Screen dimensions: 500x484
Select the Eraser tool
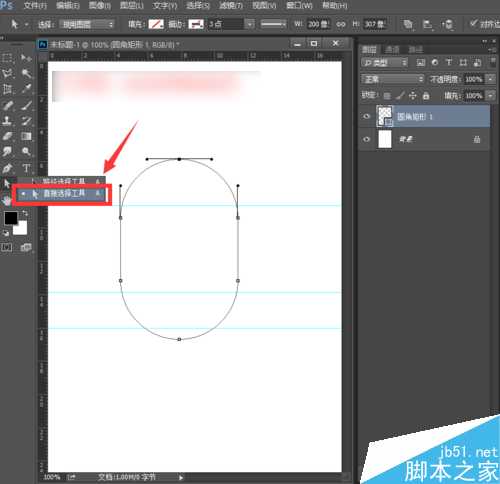coord(7,136)
